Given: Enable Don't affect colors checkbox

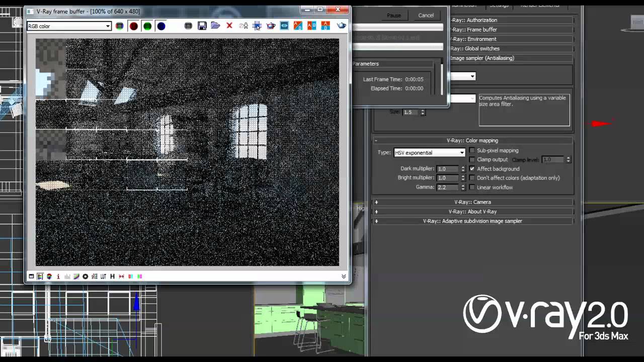Looking at the screenshot, I should pos(472,178).
